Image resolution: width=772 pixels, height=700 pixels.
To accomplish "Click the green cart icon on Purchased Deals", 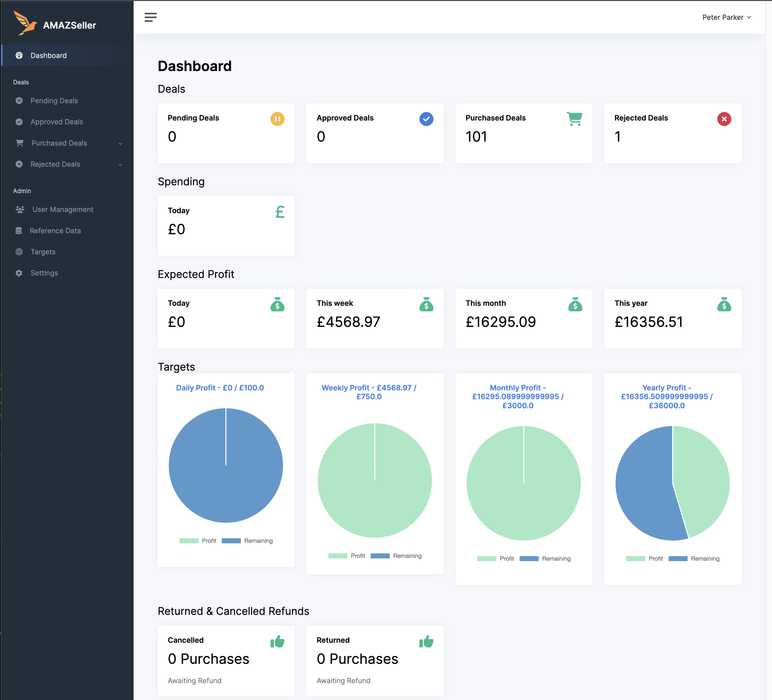I will (x=574, y=119).
